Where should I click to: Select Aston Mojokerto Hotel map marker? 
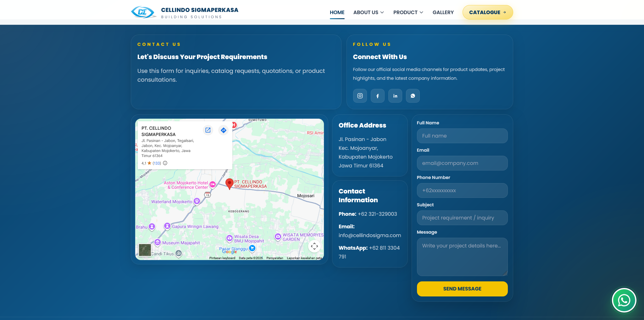click(x=213, y=185)
